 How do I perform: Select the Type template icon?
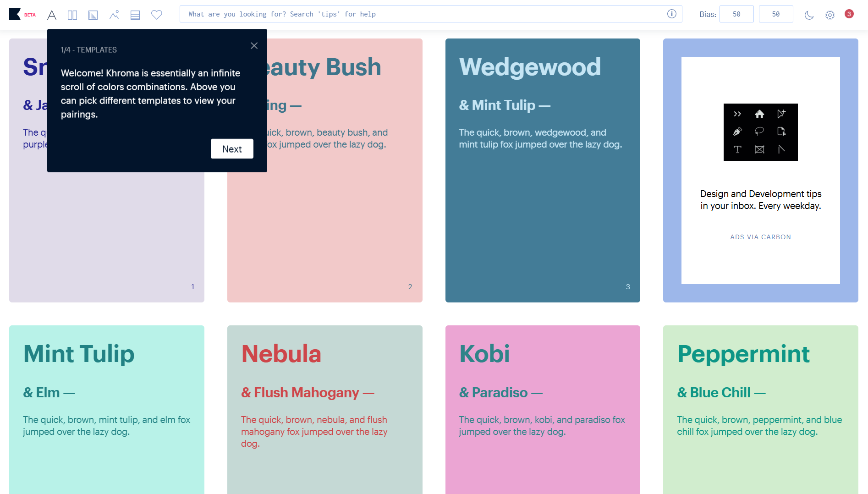point(52,15)
